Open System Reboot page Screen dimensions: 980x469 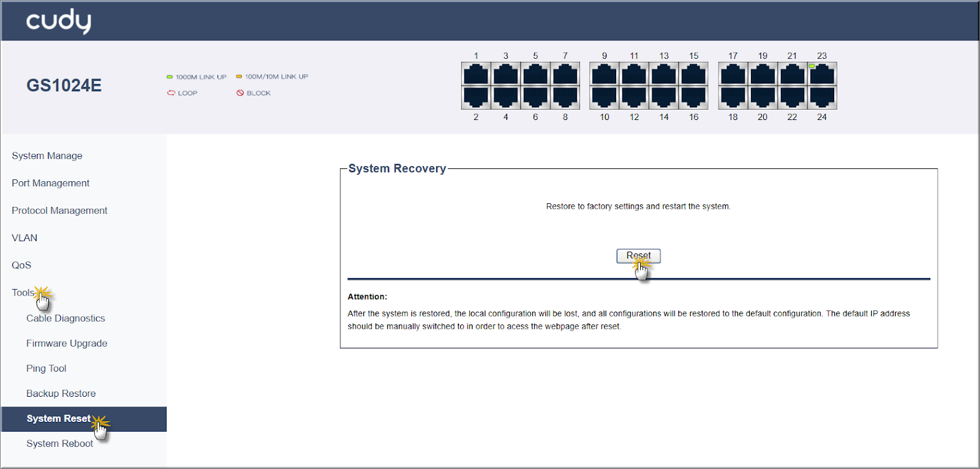click(59, 444)
